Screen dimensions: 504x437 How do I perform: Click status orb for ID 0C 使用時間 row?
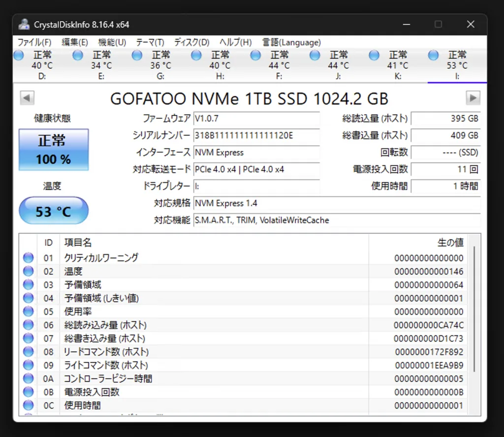click(28, 405)
